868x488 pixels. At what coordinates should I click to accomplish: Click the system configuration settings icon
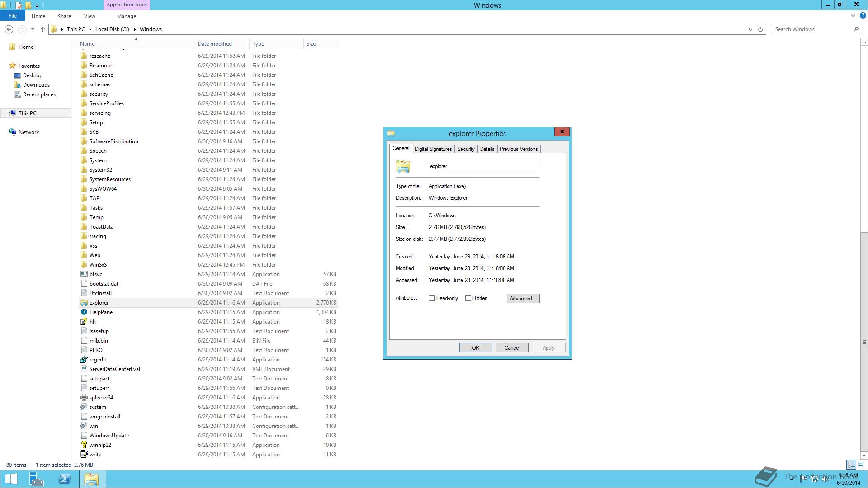point(84,407)
